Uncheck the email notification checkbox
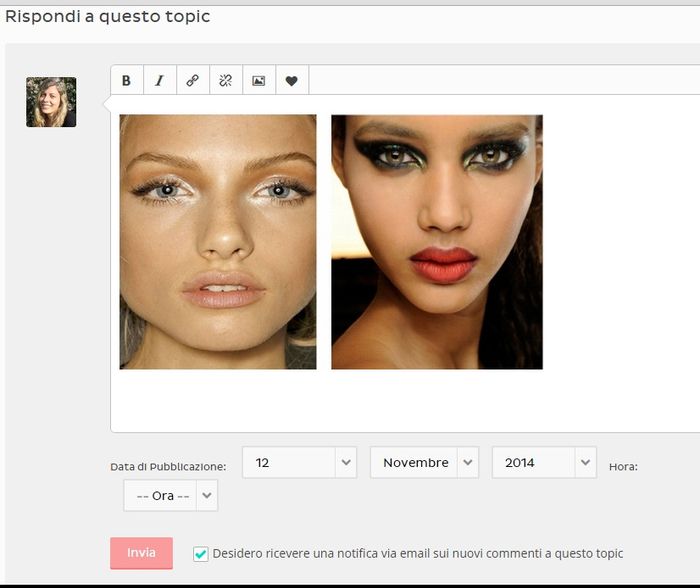700x588 pixels. (x=201, y=554)
